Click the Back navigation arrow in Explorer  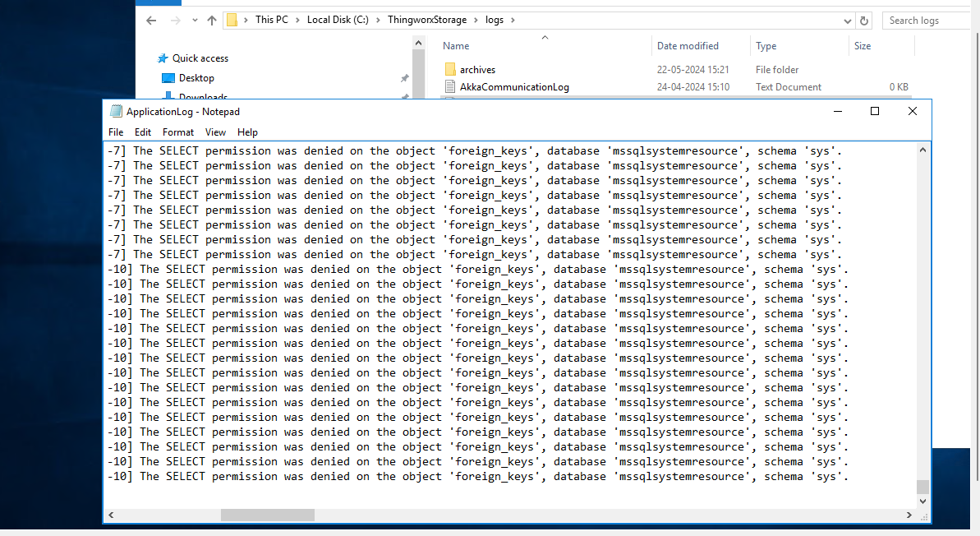(x=151, y=20)
